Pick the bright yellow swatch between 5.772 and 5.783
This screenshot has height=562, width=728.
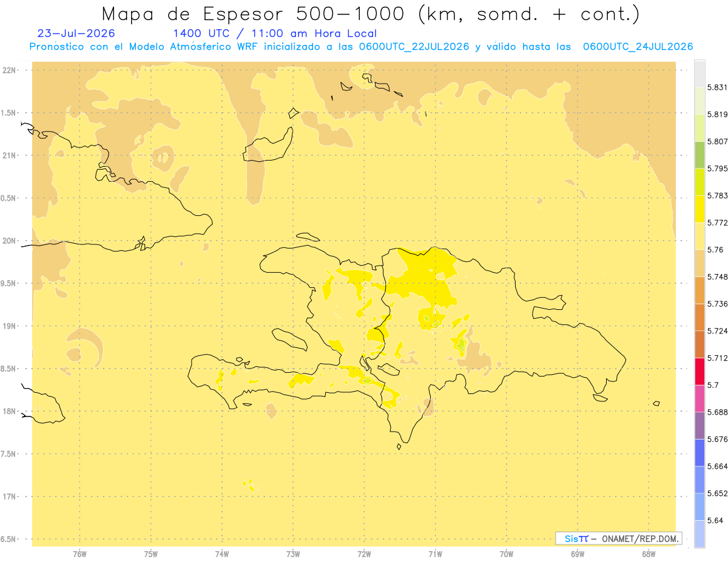click(x=699, y=209)
